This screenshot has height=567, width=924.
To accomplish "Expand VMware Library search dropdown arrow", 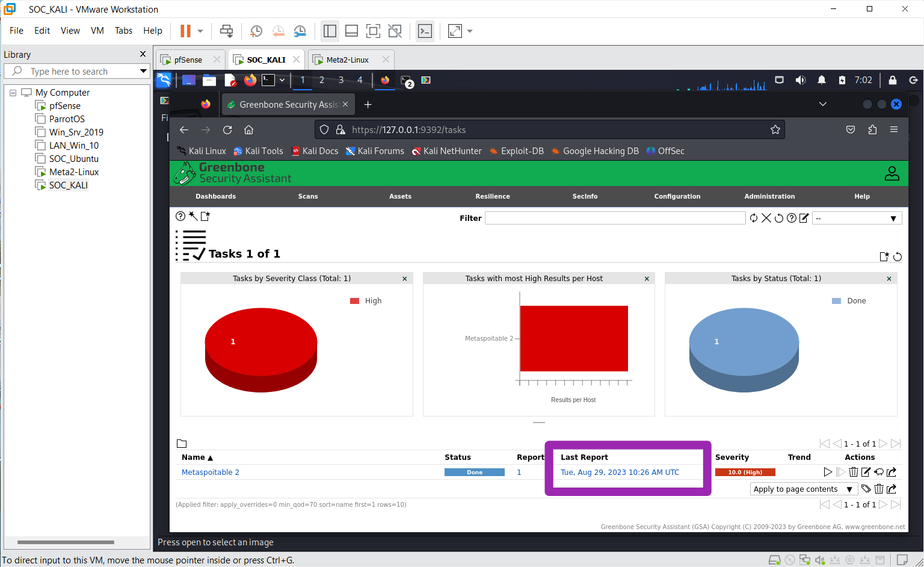I will point(143,71).
